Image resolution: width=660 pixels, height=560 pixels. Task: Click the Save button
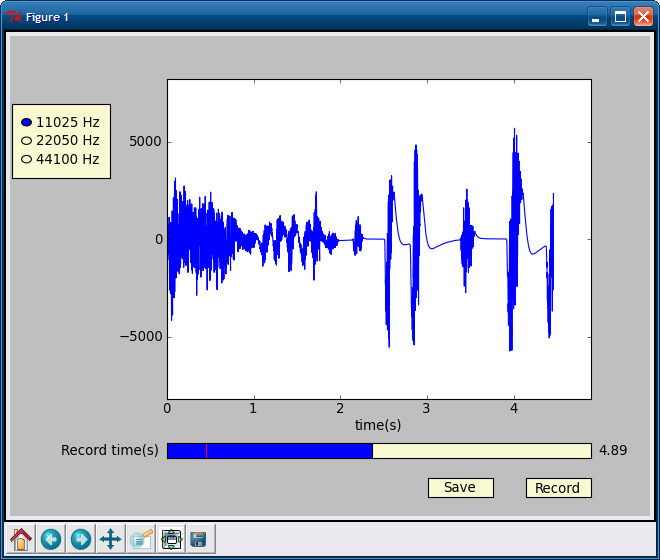[x=460, y=488]
